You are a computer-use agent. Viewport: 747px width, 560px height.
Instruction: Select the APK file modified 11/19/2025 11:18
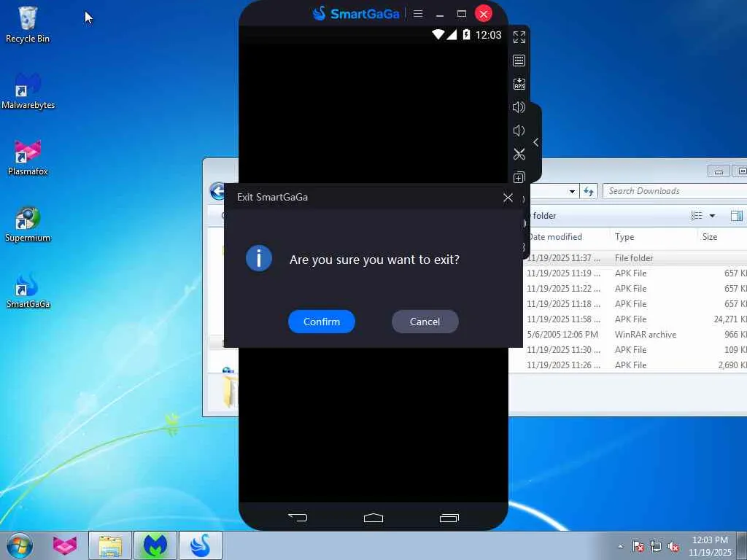click(x=635, y=303)
